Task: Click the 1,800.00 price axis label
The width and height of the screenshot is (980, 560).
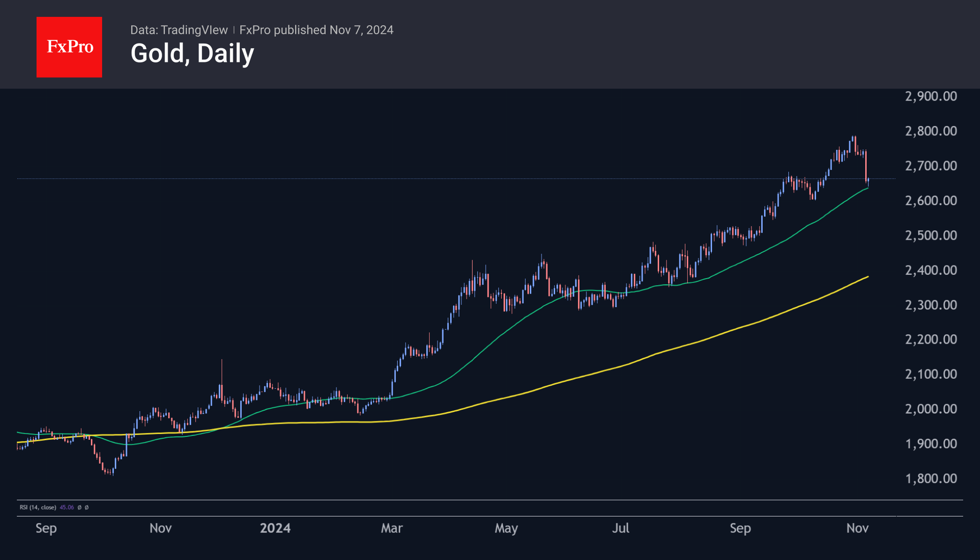Action: pyautogui.click(x=930, y=479)
